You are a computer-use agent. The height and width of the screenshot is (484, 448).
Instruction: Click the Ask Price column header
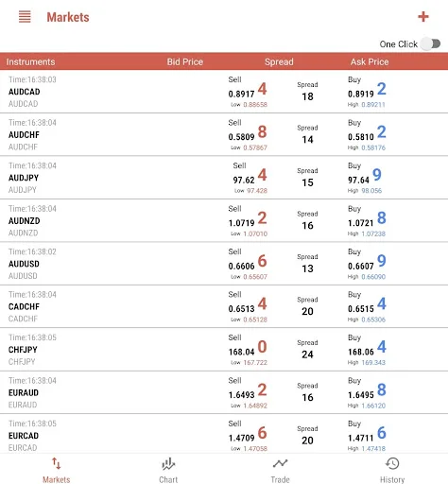point(370,61)
